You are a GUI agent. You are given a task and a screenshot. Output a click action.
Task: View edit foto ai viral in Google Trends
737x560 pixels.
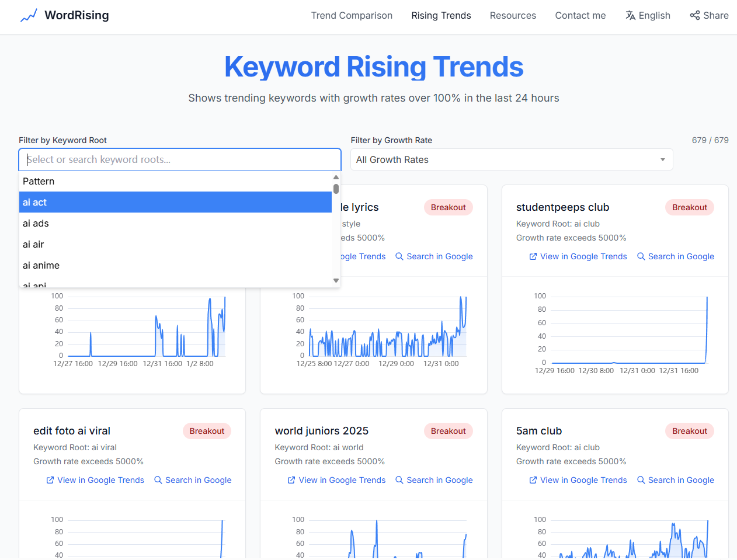click(x=95, y=480)
